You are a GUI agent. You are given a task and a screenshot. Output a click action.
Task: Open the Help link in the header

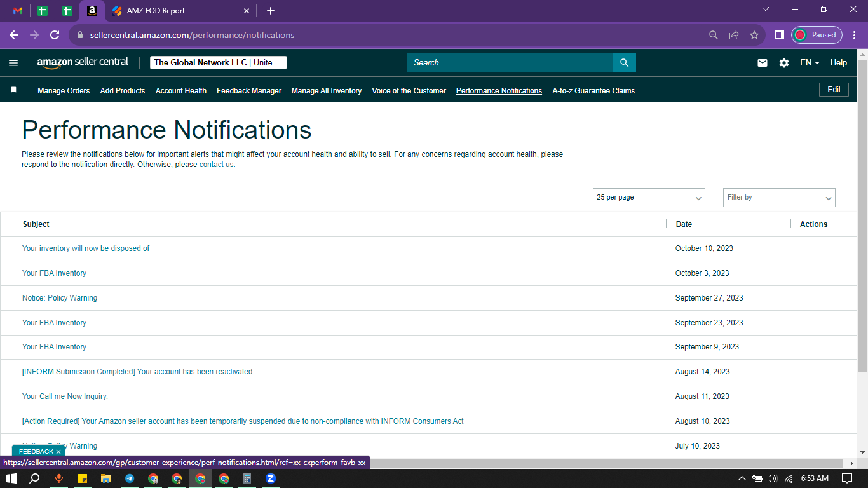pos(839,63)
